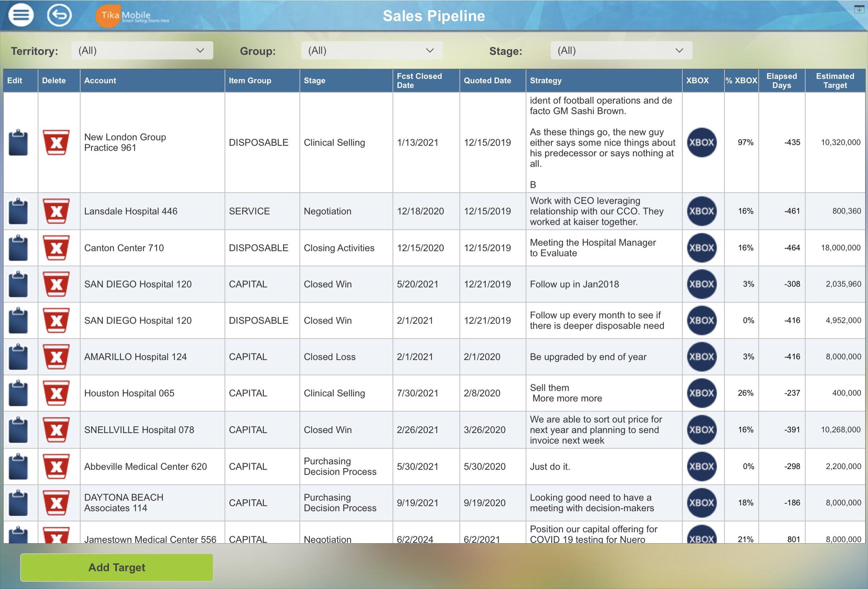Click the Add Target button
This screenshot has height=589, width=868.
(117, 567)
